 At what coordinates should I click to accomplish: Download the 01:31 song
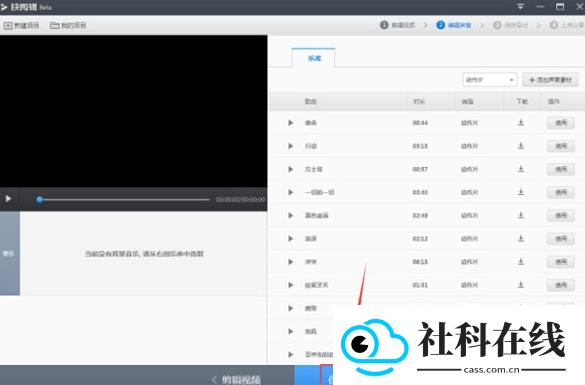[521, 285]
